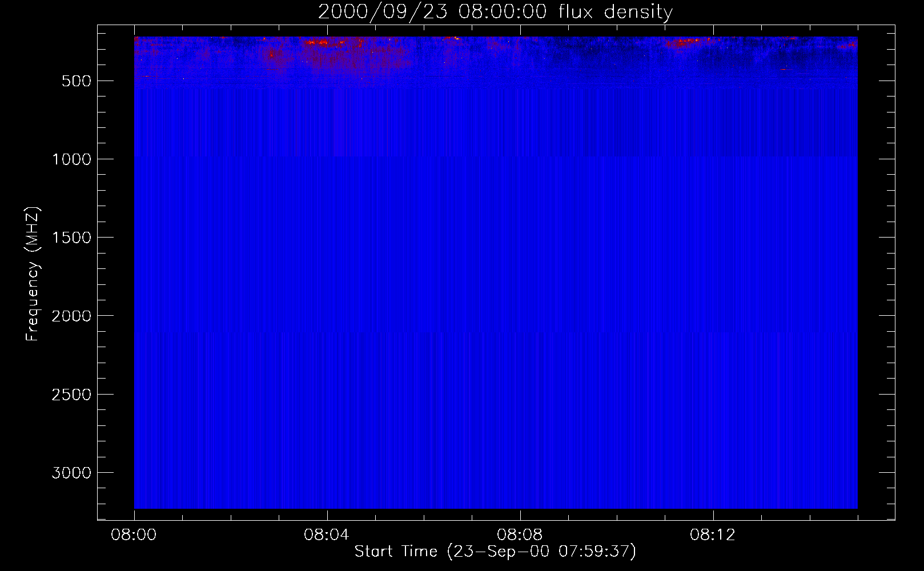This screenshot has width=924, height=571.
Task: Click the 08:00 time tick label
Action: 134,535
